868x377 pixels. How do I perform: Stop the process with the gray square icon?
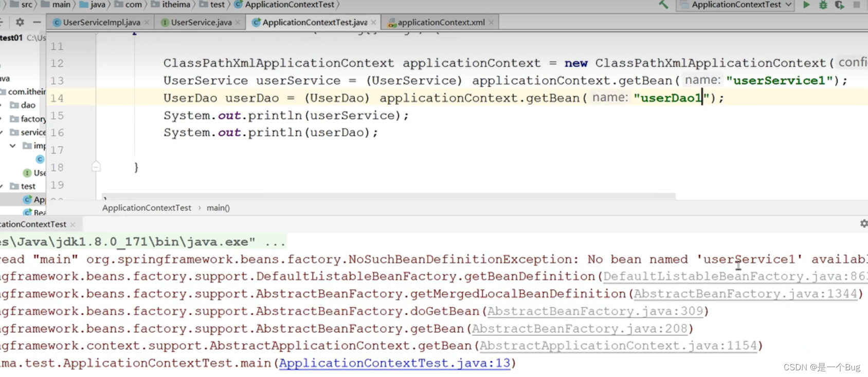[x=857, y=5]
